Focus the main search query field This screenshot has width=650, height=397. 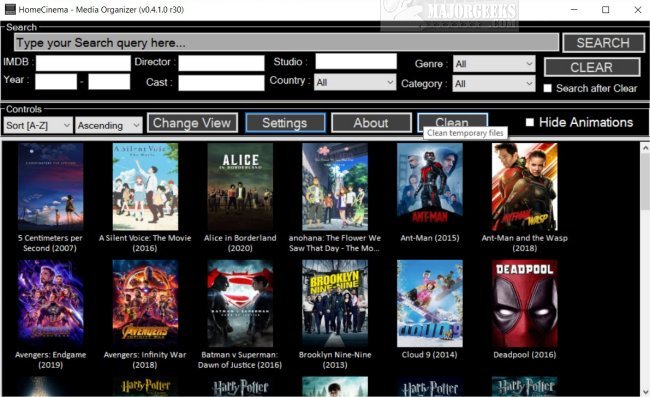tap(286, 43)
